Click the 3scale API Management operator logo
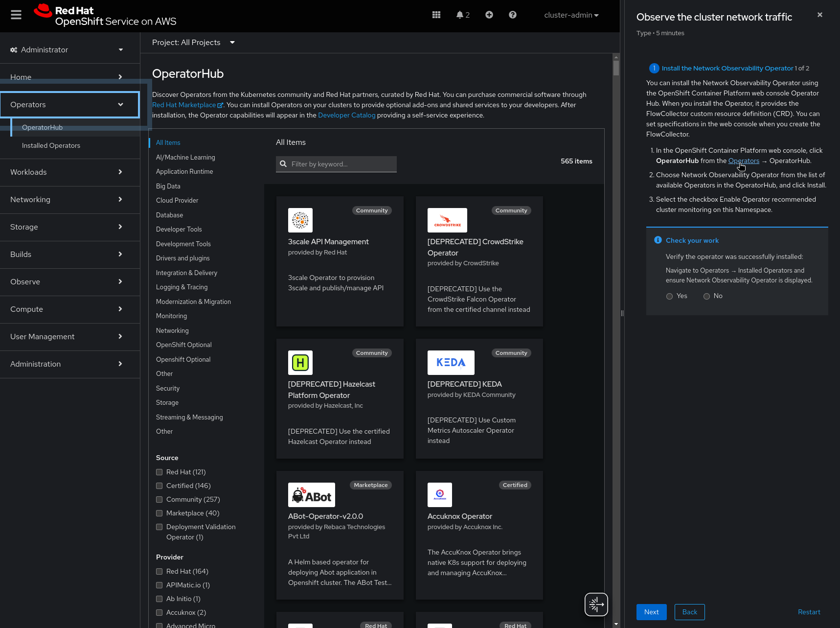Viewport: 840px width, 628px height. (x=300, y=220)
